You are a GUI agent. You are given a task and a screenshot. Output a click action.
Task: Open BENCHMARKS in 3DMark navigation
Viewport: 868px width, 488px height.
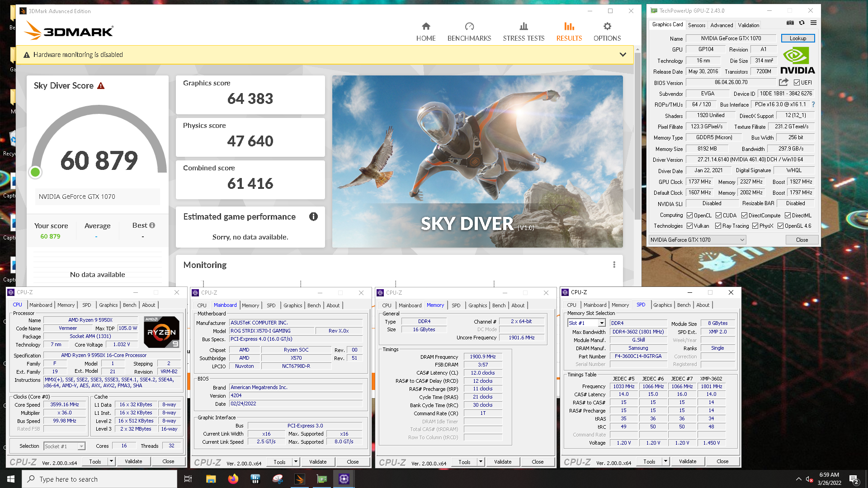tap(469, 32)
